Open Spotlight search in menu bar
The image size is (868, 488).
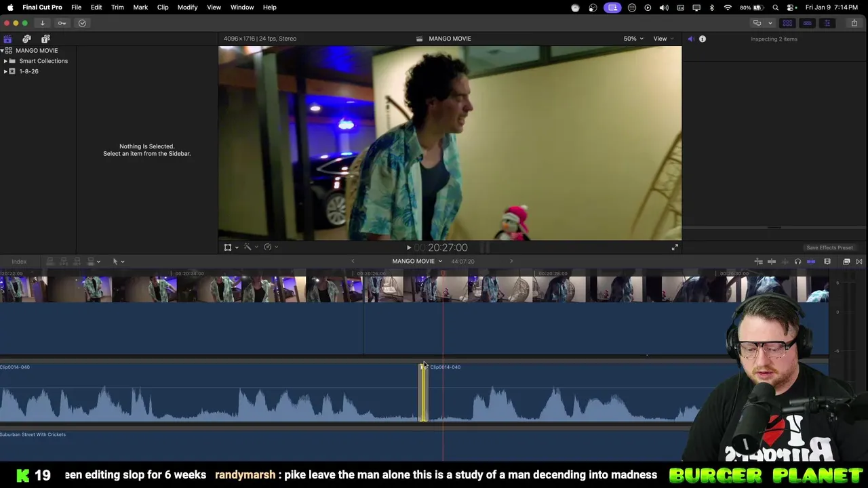776,7
